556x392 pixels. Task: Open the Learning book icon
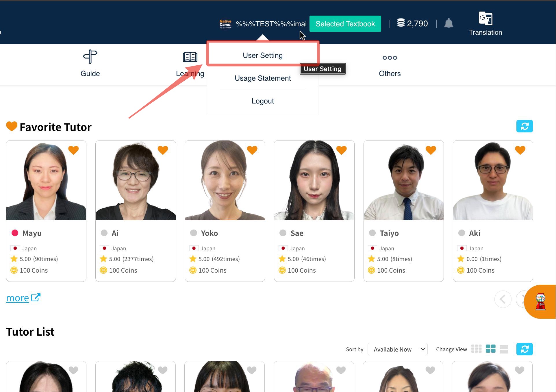point(190,57)
